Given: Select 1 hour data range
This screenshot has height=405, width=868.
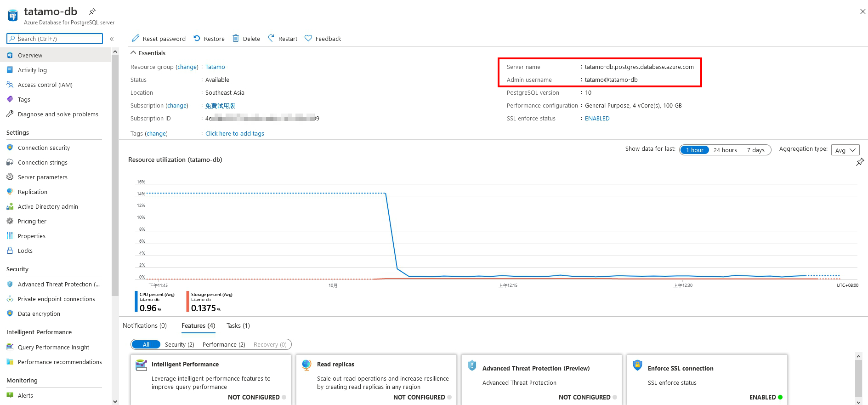Looking at the screenshot, I should 694,150.
